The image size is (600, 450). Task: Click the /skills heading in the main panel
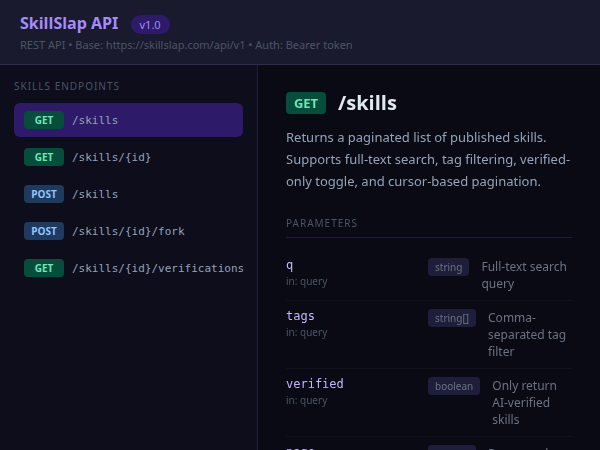(x=368, y=103)
